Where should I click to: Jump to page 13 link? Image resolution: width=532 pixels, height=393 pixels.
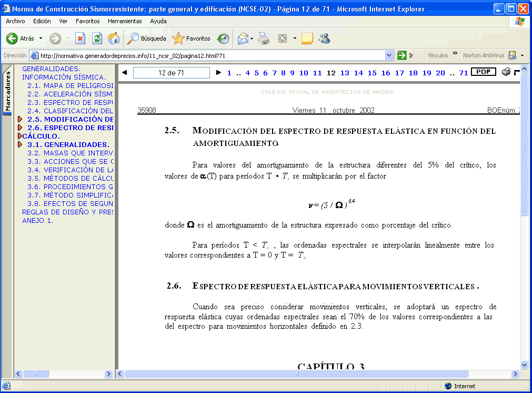345,73
